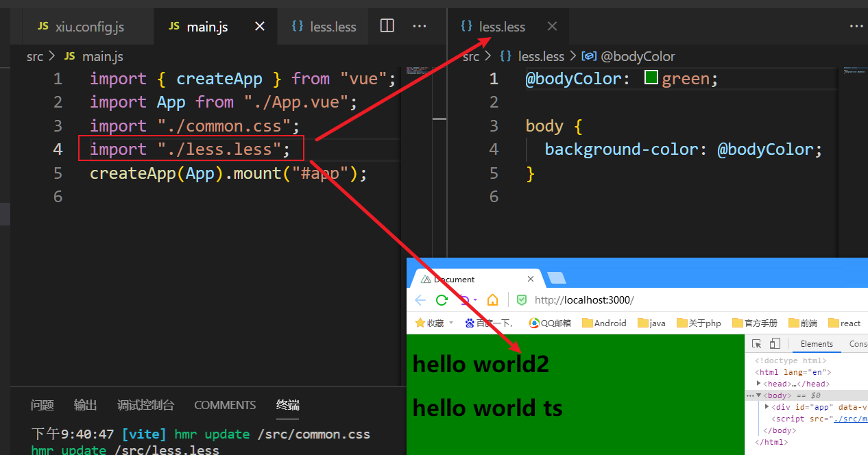This screenshot has height=455, width=868.
Task: Click the script src link in DevTools
Action: 850,419
